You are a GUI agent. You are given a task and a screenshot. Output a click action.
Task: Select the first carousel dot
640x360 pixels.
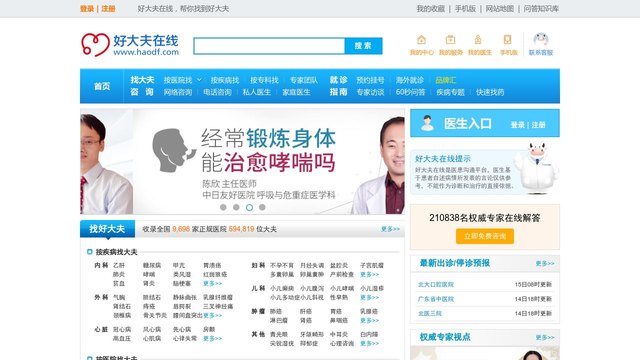point(223,207)
